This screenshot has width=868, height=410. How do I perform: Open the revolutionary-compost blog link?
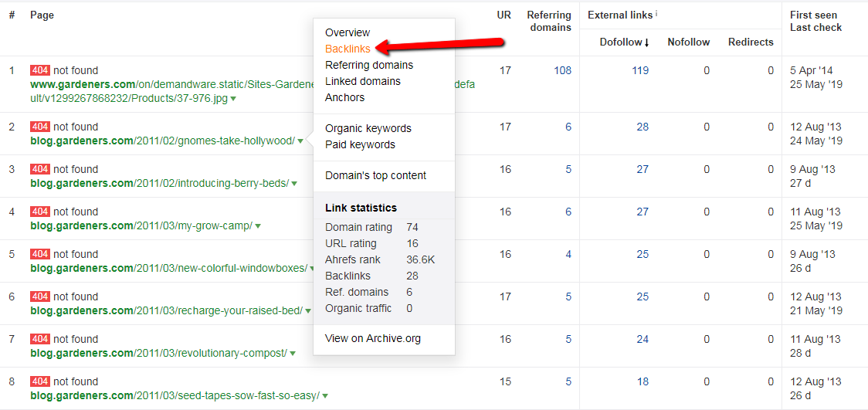coord(159,354)
